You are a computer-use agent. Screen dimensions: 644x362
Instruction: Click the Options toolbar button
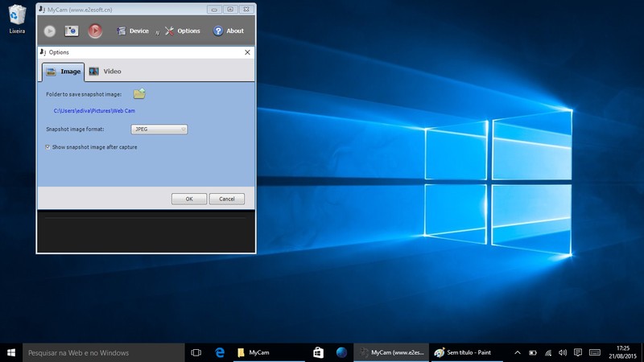(x=182, y=31)
